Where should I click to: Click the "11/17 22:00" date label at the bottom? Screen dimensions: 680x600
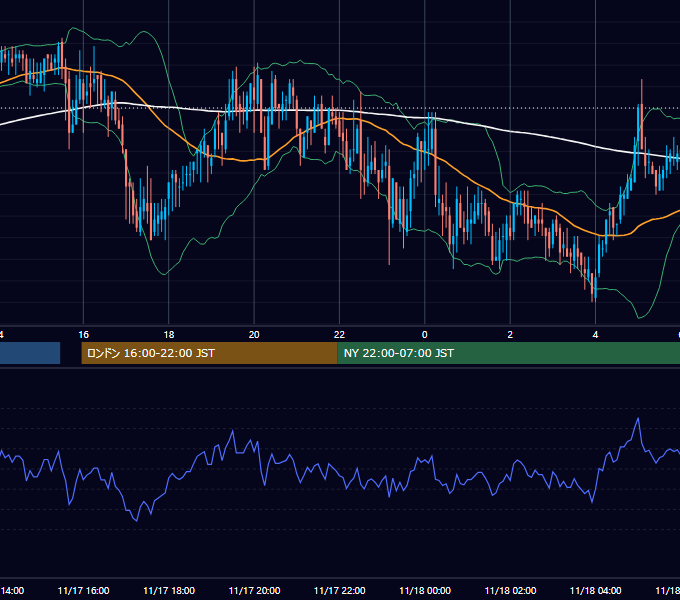[x=339, y=590]
